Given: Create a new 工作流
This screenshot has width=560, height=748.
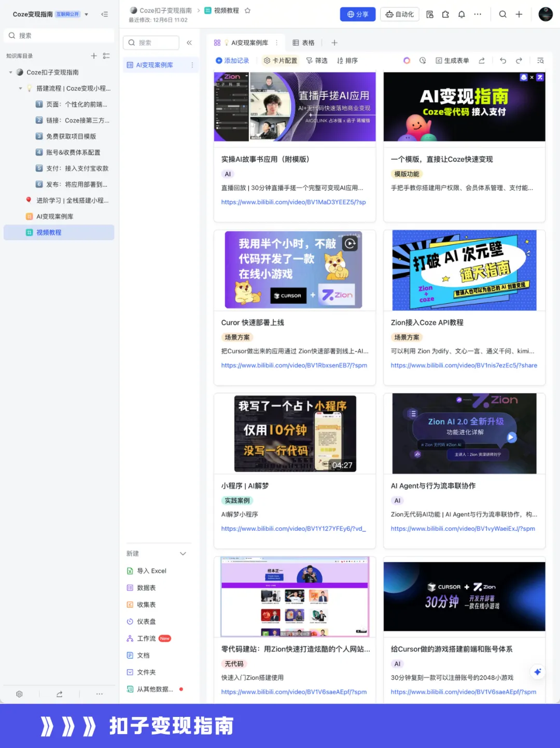Looking at the screenshot, I should coord(149,639).
